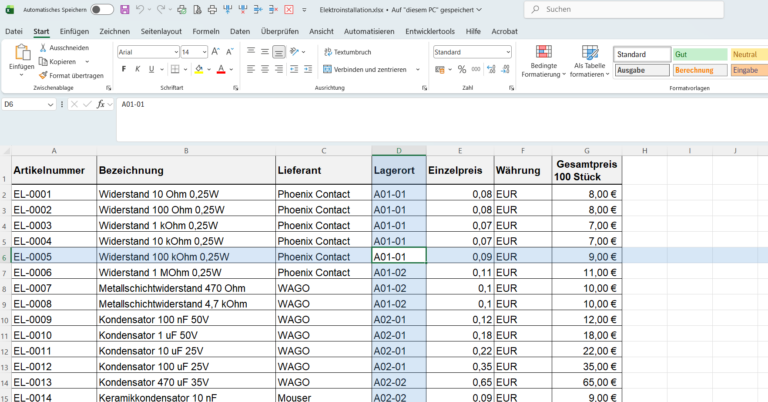Click Verbinden und zentrieren button

[365, 70]
